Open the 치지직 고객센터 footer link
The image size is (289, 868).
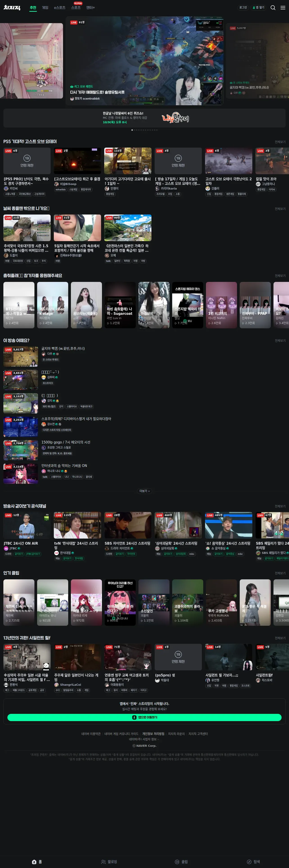(x=198, y=734)
